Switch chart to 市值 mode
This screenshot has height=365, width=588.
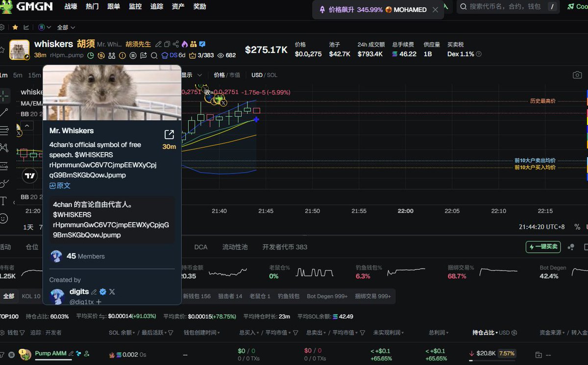(x=235, y=75)
